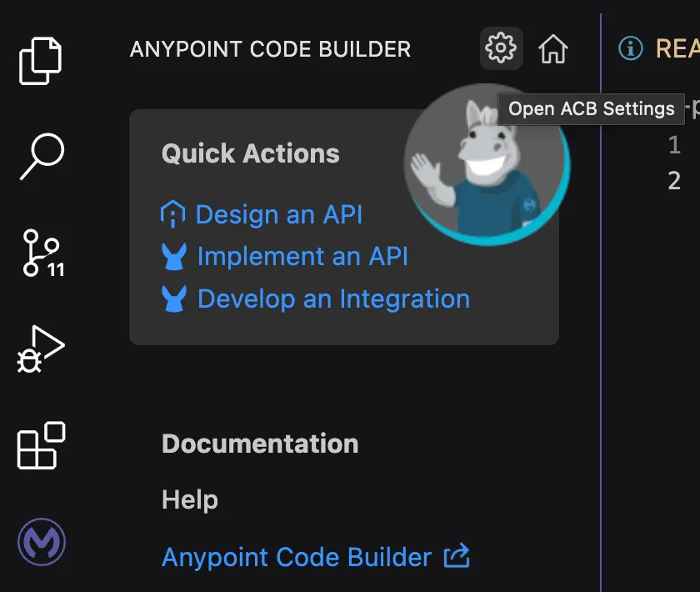
Task: Open the Search view
Action: coord(42,156)
